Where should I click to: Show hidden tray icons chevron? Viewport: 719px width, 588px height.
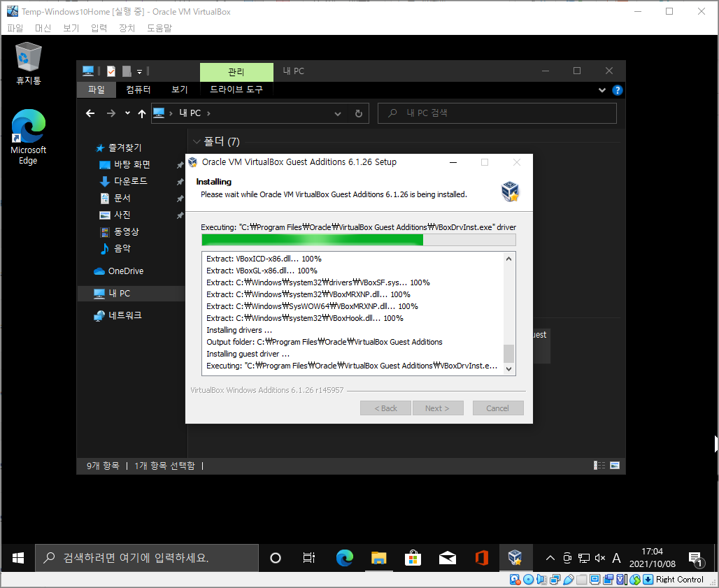pyautogui.click(x=550, y=558)
